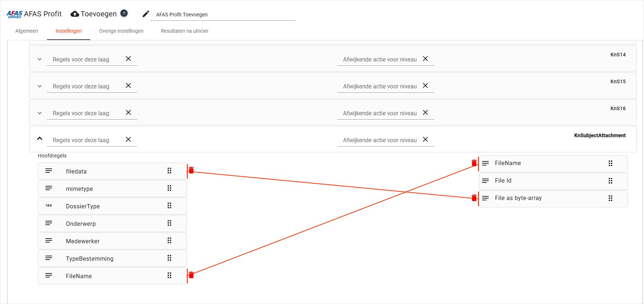Click the help question mark icon
Viewport: 644px width, 304px height.
pyautogui.click(x=124, y=13)
